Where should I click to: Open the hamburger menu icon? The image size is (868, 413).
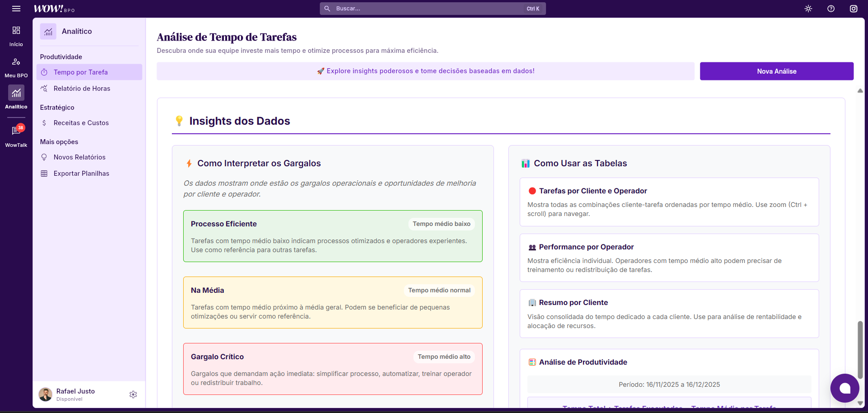(16, 9)
